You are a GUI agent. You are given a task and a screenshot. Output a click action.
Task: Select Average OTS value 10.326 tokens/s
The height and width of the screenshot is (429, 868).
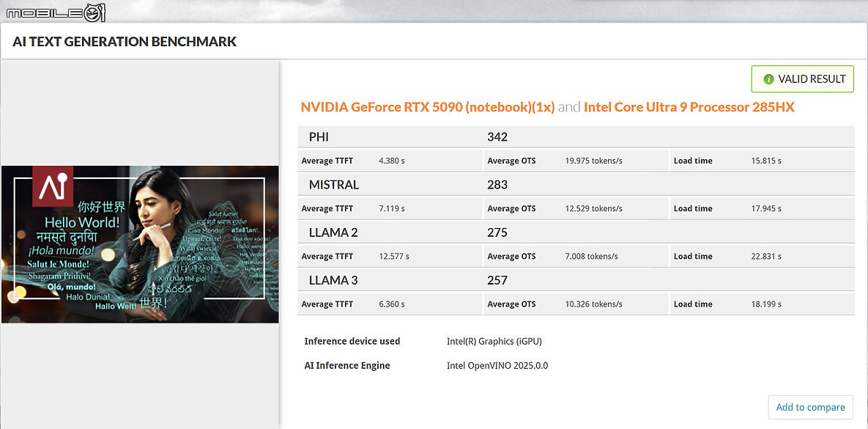[x=593, y=304]
